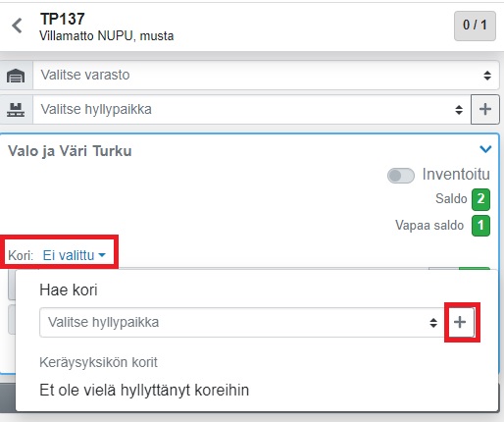Click the green Saldo badge 2

pos(480,199)
